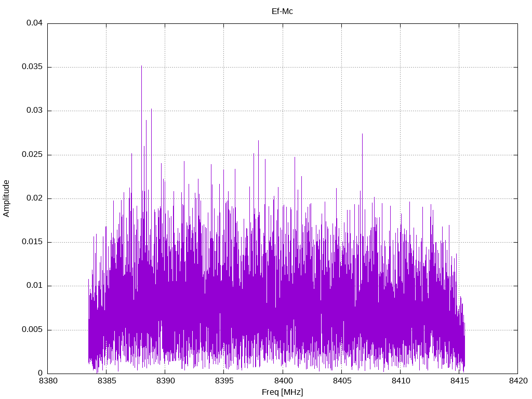Click the x-axis tick label 8395
Viewport: 532px width, 399px height.
coord(224,381)
